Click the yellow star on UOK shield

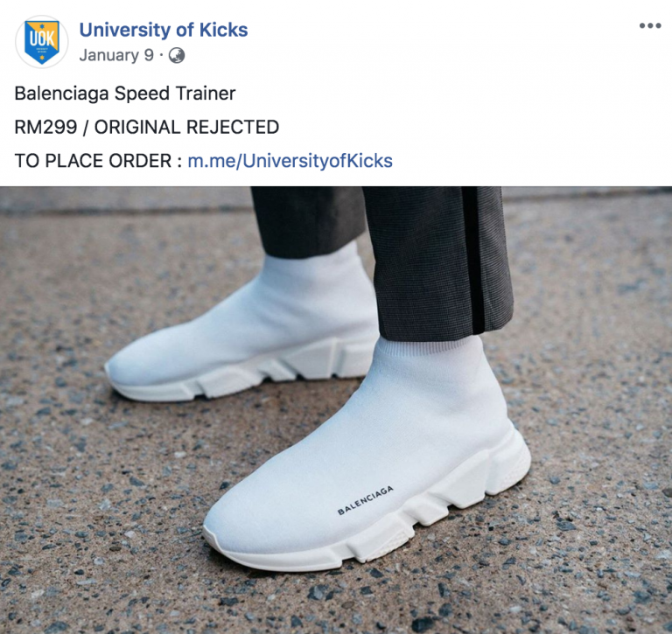pos(42,58)
